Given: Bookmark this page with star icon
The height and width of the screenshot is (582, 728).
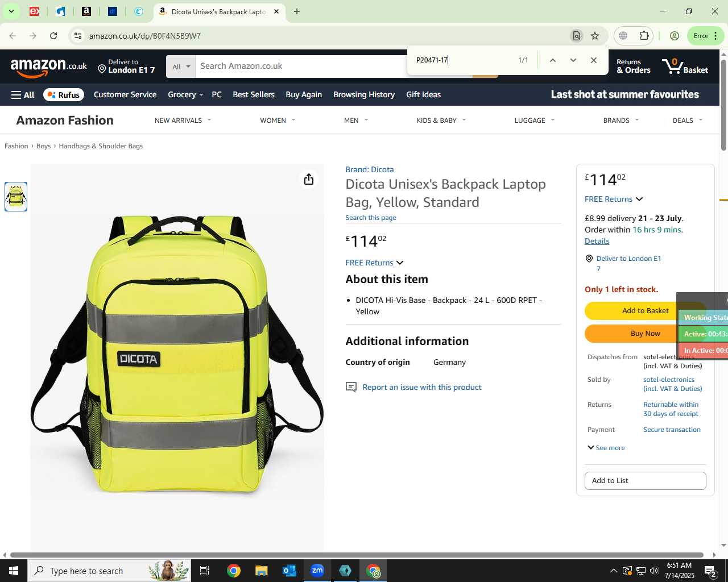Looking at the screenshot, I should coord(595,36).
